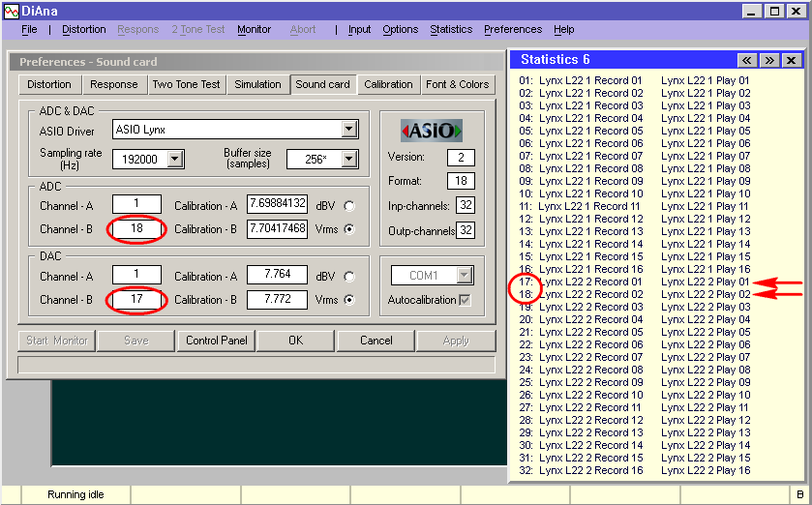Click the DAC Channel - B field
Image resolution: width=812 pixels, height=505 pixels.
(136, 300)
